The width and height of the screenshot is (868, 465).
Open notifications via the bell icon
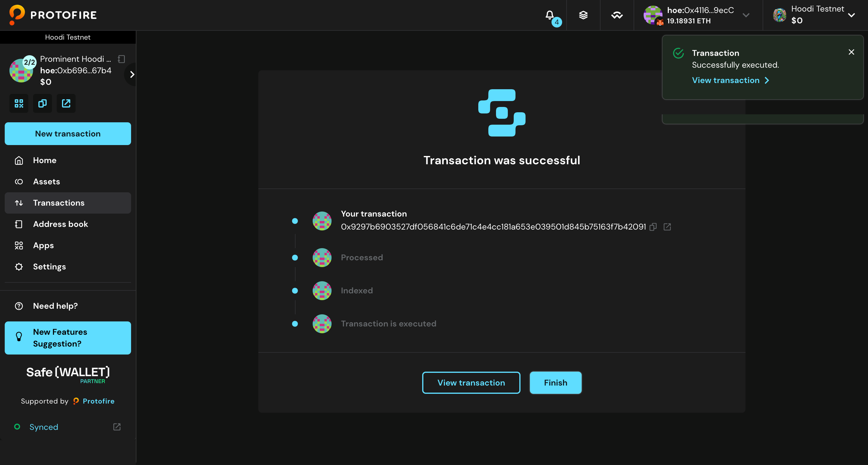click(x=549, y=15)
